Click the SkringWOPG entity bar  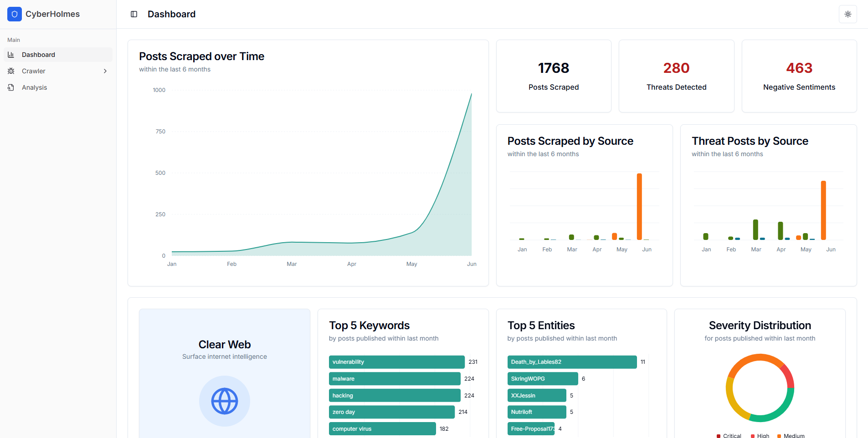click(543, 379)
